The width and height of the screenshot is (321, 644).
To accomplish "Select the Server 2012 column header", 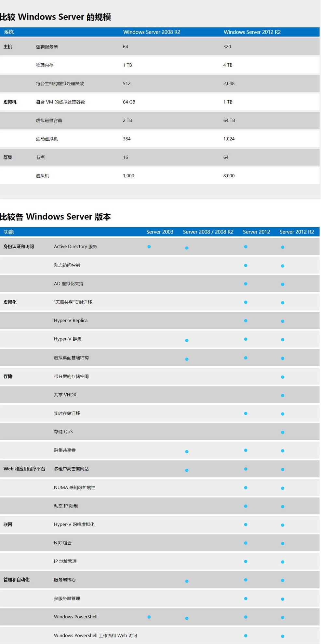I will [256, 232].
